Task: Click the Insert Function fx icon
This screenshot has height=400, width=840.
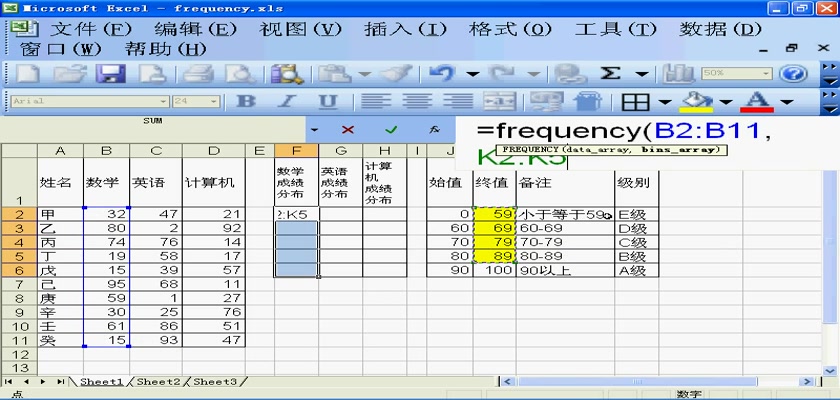Action: click(x=434, y=130)
